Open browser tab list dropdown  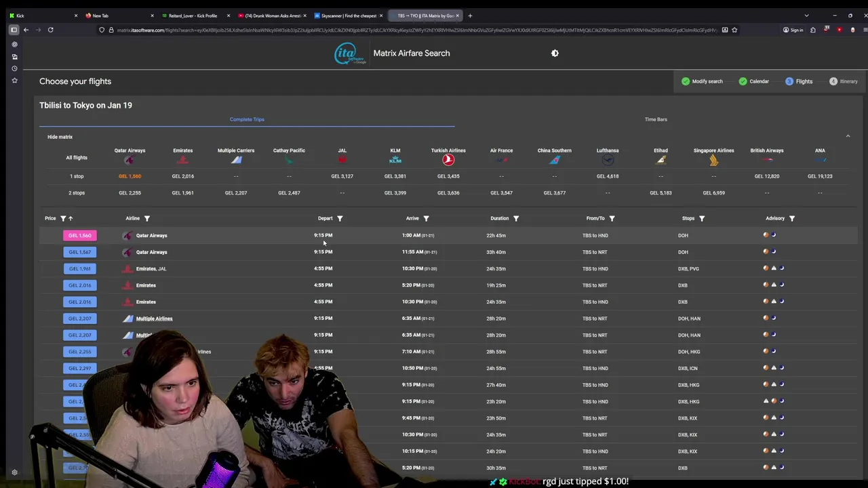806,16
